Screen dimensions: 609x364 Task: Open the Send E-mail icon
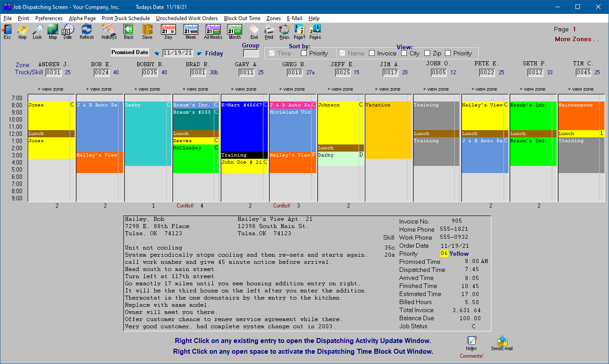click(501, 342)
